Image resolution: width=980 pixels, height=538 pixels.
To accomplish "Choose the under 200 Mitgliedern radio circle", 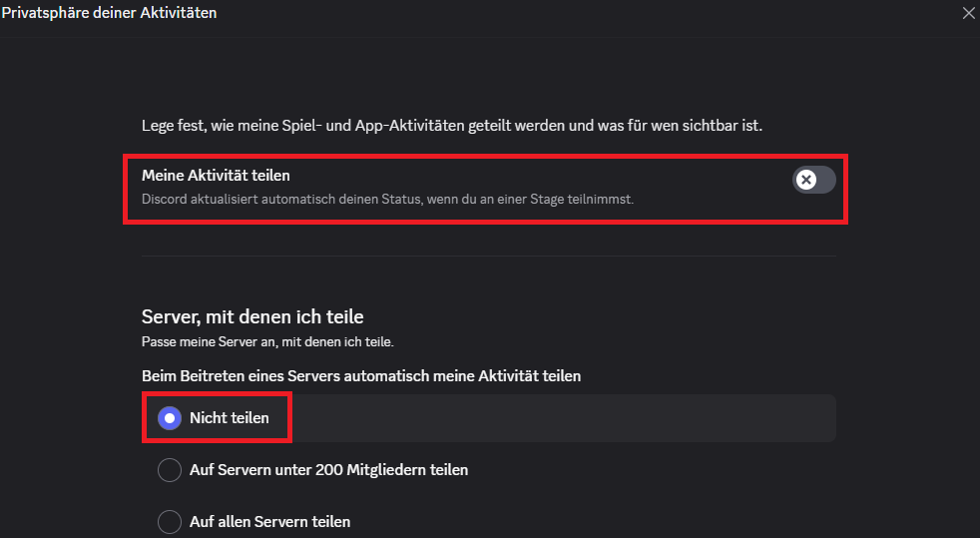I will [x=170, y=470].
